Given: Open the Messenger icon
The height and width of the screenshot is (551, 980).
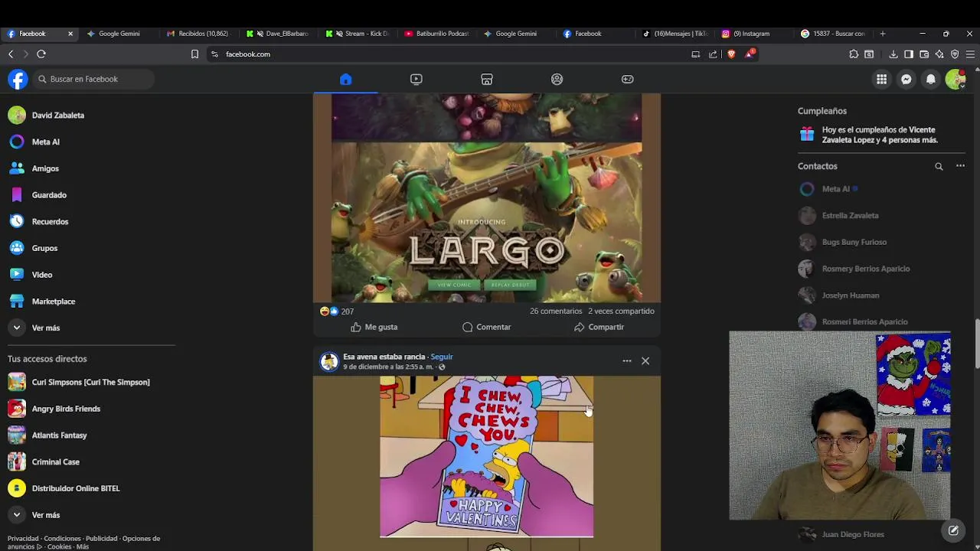Looking at the screenshot, I should (x=906, y=79).
